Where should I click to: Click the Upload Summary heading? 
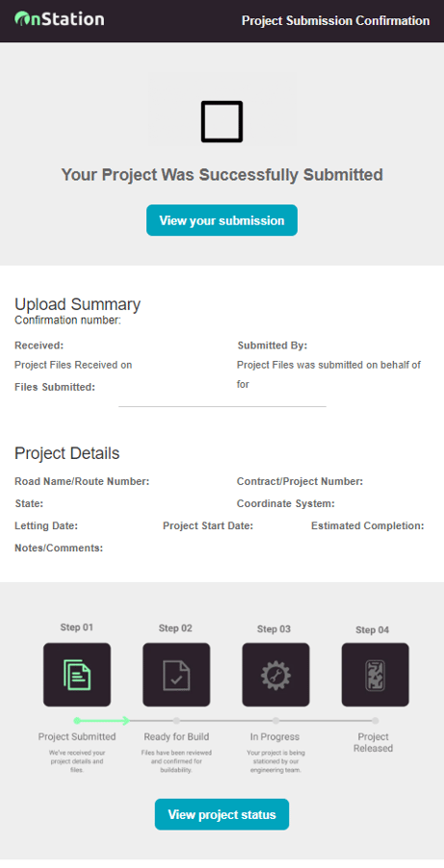pyautogui.click(x=78, y=304)
